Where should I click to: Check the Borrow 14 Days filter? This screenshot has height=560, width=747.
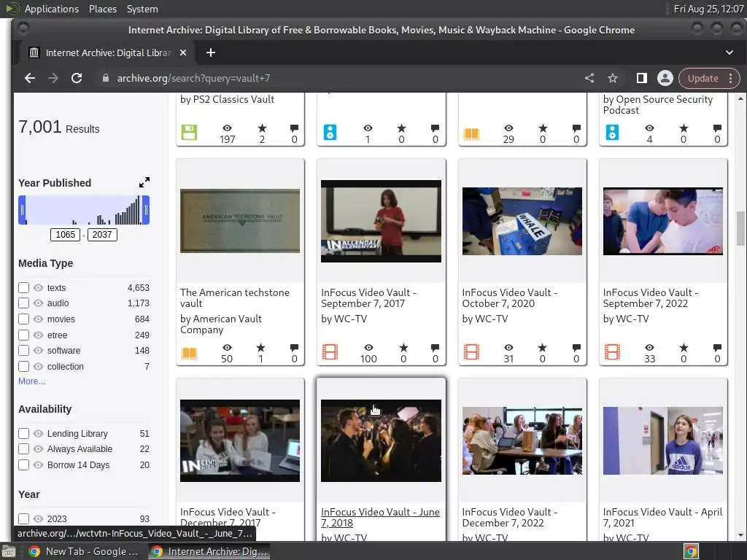(x=24, y=465)
